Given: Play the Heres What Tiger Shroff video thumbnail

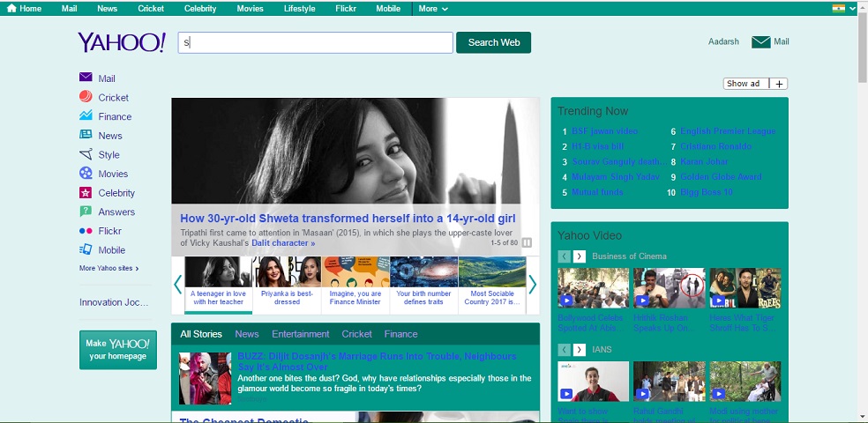Looking at the screenshot, I should (x=745, y=288).
